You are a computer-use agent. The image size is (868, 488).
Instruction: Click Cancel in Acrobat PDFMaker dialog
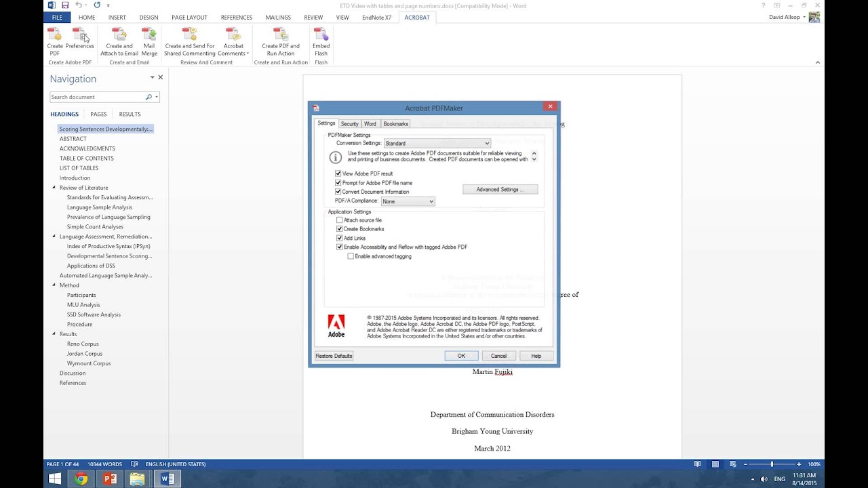point(498,356)
